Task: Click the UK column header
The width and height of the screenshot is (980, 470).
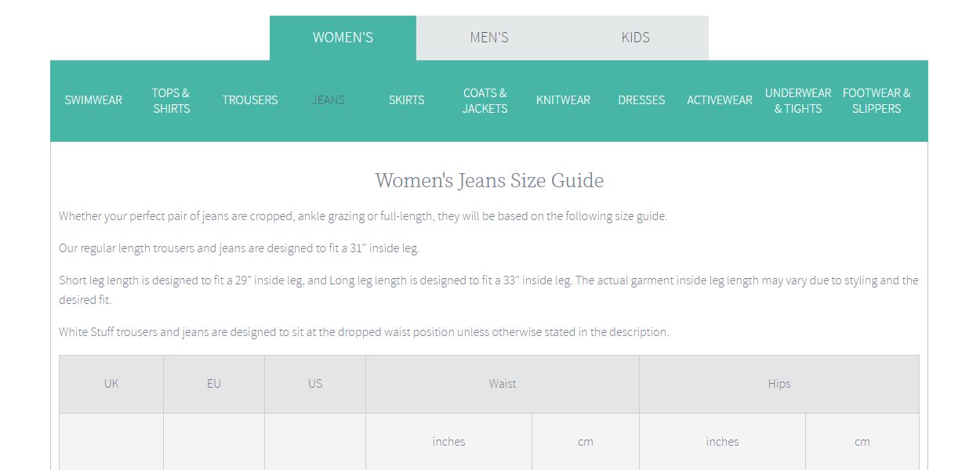Action: pos(111,384)
